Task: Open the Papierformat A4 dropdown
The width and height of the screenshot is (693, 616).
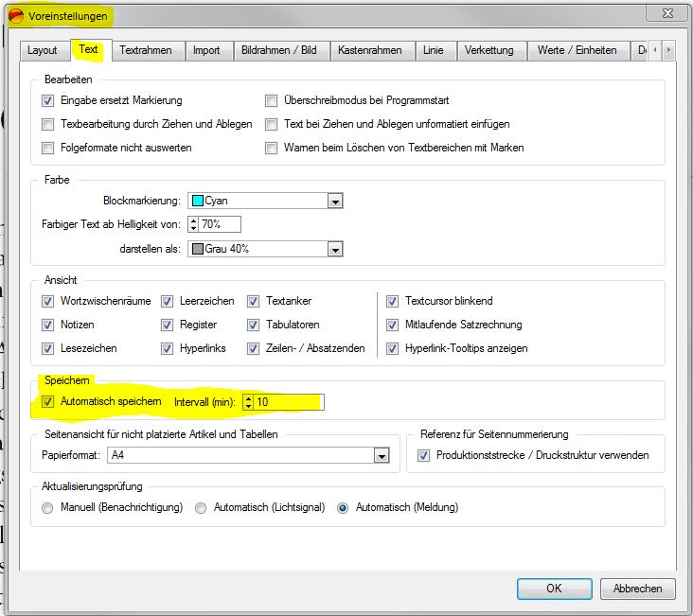Action: (x=381, y=456)
